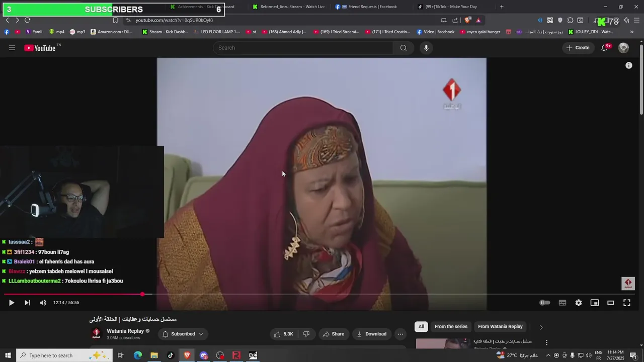
Task: Like the video with 5.3K likes
Action: (283, 334)
